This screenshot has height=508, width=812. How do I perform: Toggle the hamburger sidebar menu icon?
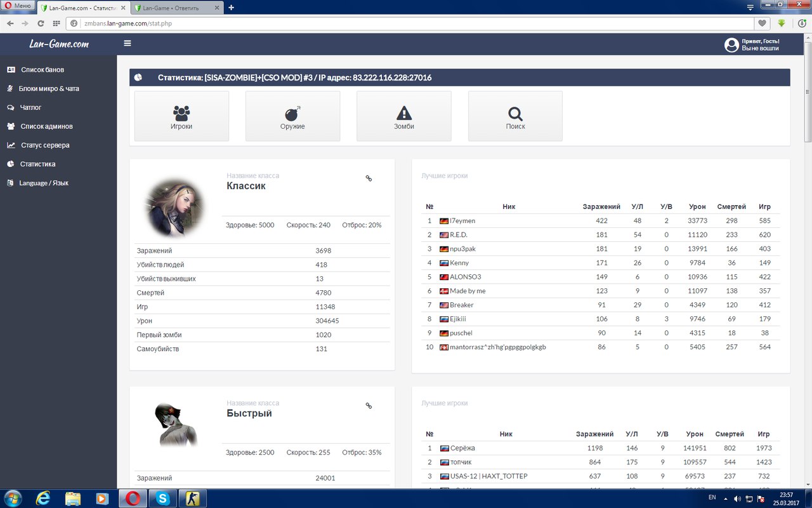[x=128, y=44]
